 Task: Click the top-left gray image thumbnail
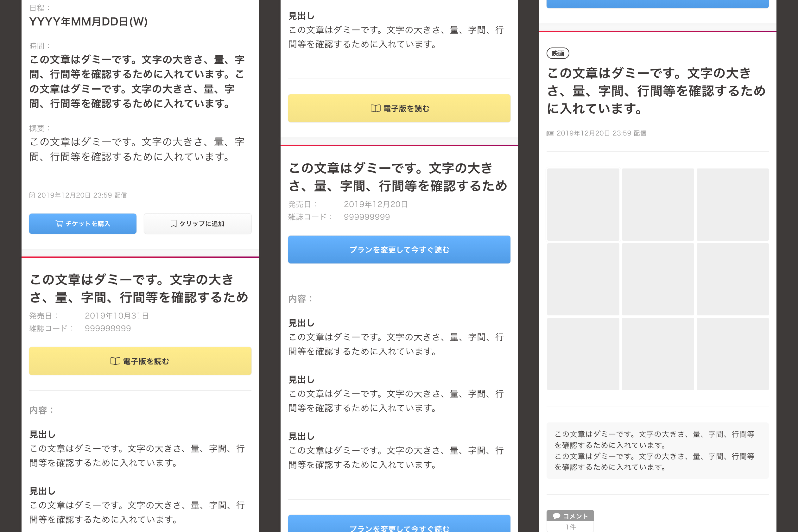[x=583, y=204]
